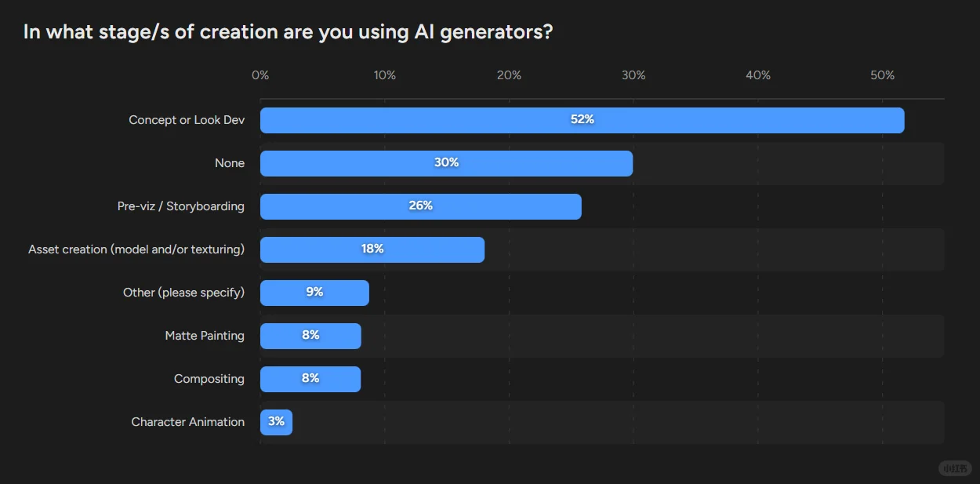Click the 20% axis label
Viewport: 980px width, 484px height.
tap(509, 75)
